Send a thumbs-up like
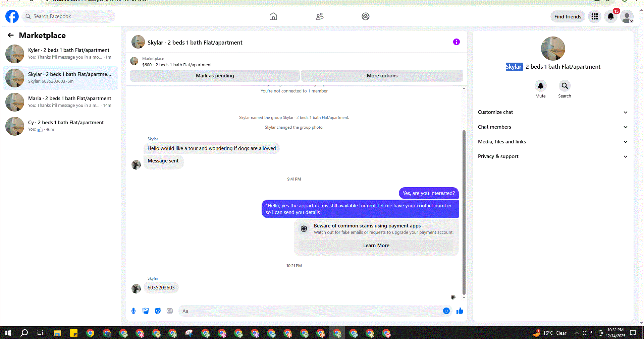The width and height of the screenshot is (644, 339). [460, 311]
